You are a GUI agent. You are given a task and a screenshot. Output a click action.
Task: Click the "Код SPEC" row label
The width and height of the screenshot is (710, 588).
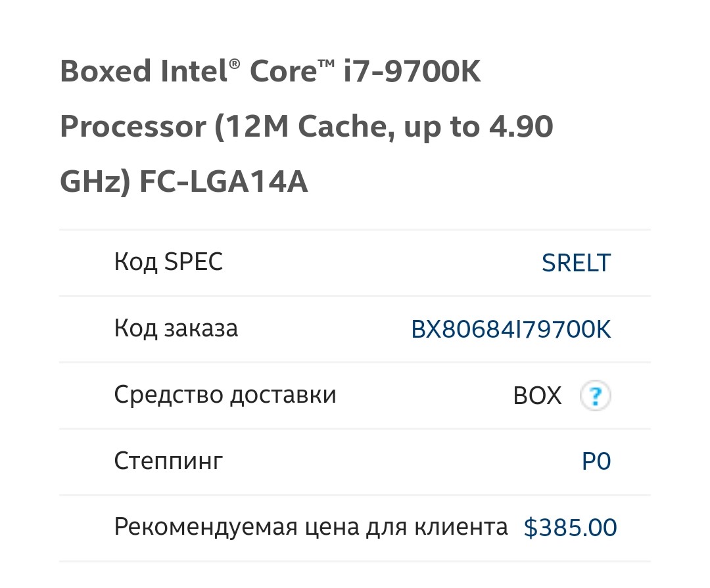(168, 262)
